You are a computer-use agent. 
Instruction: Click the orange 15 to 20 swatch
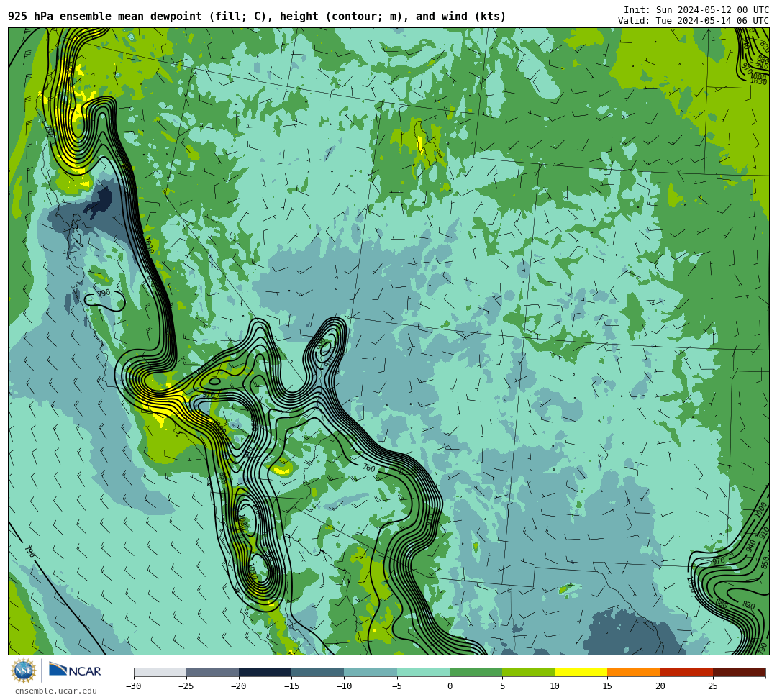pos(634,672)
